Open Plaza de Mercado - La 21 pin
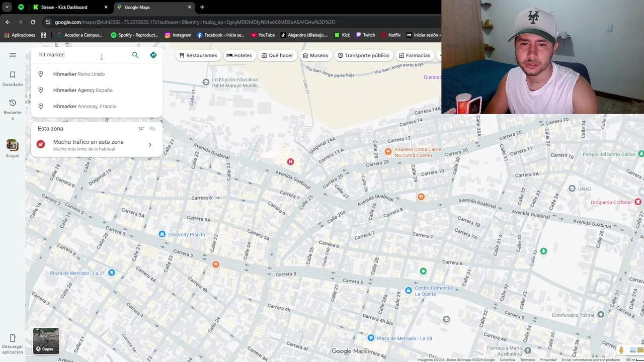 [112, 273]
